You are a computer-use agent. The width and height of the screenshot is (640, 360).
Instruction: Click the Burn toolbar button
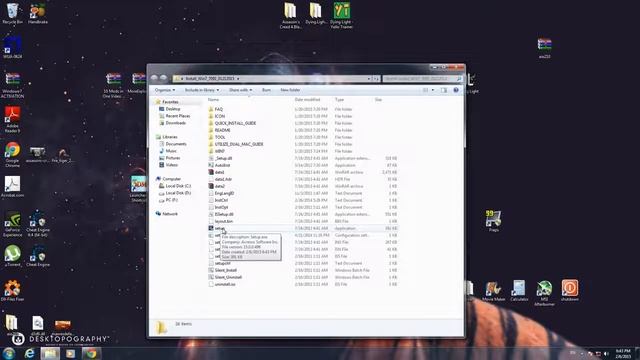(x=266, y=90)
